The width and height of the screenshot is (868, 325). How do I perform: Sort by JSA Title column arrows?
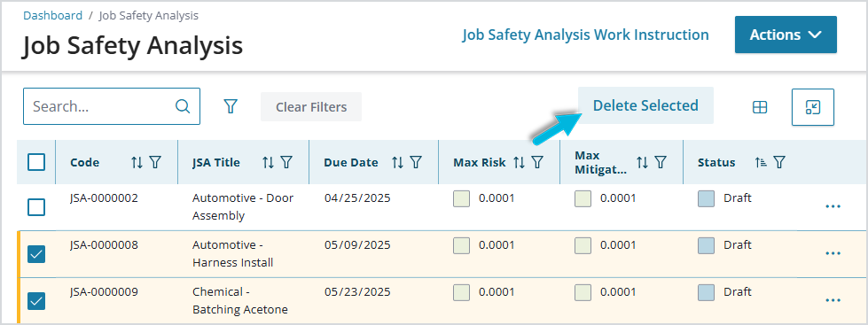[268, 162]
